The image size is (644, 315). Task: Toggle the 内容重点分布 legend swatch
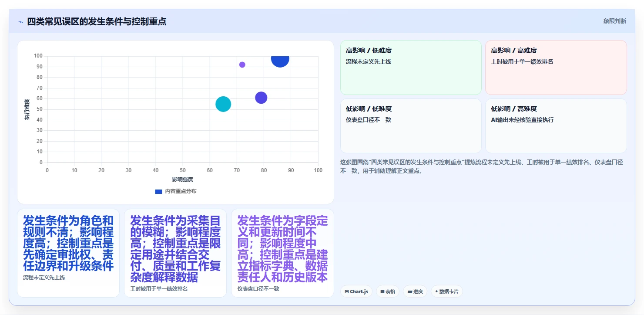point(159,191)
